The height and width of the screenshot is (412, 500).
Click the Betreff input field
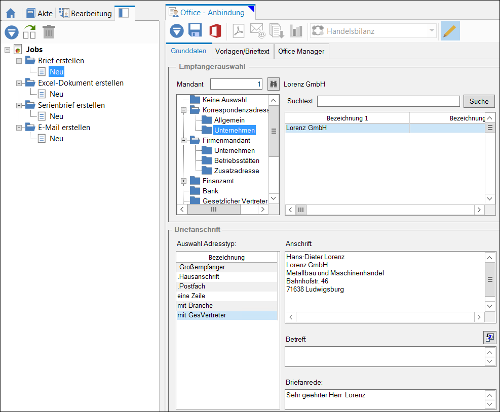point(385,357)
